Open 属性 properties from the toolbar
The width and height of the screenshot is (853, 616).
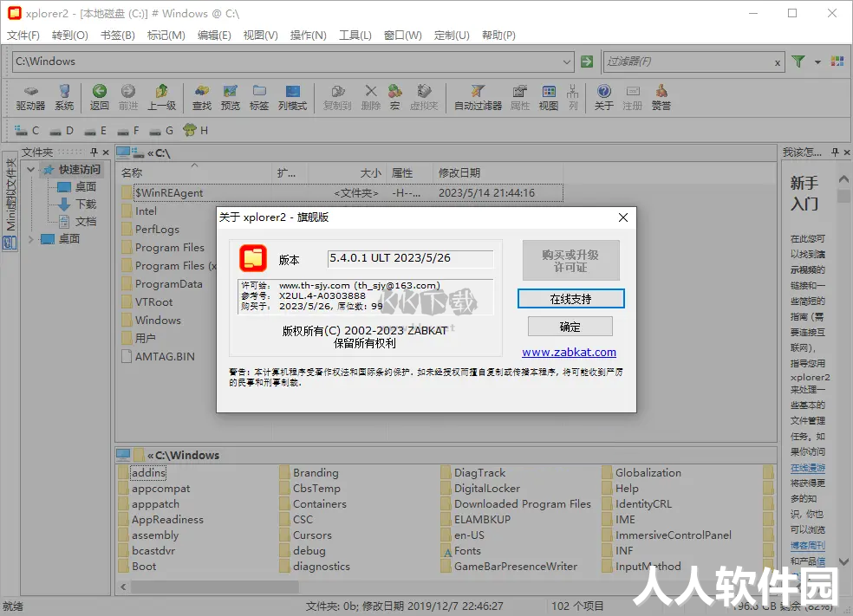click(519, 97)
